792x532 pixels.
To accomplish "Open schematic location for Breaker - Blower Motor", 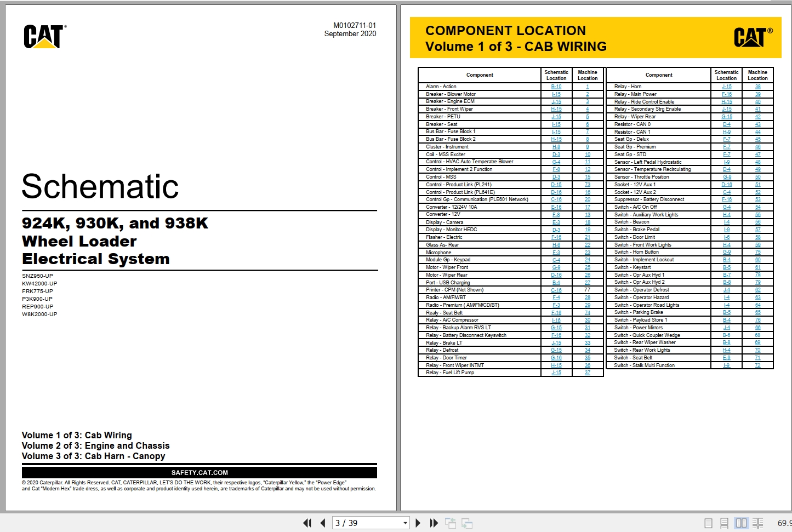I will pyautogui.click(x=556, y=94).
